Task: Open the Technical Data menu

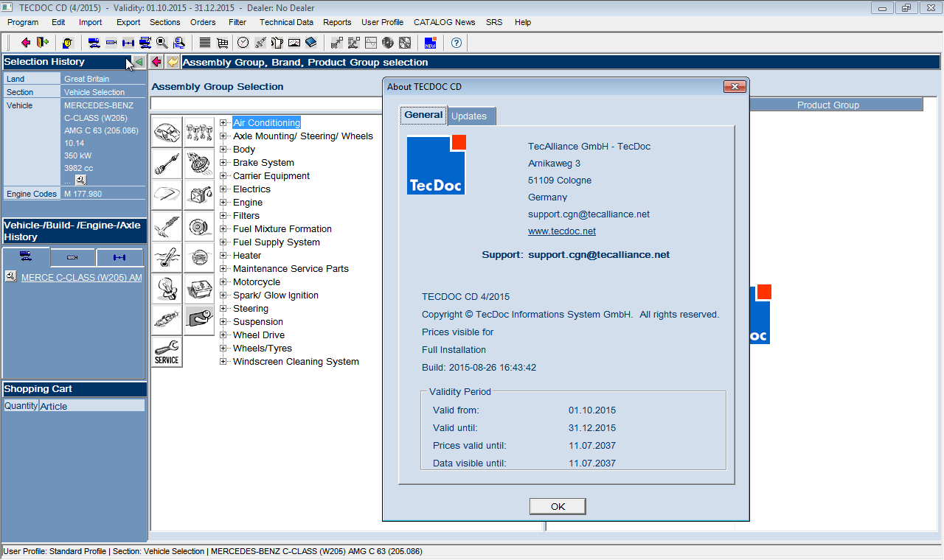Action: (x=286, y=22)
